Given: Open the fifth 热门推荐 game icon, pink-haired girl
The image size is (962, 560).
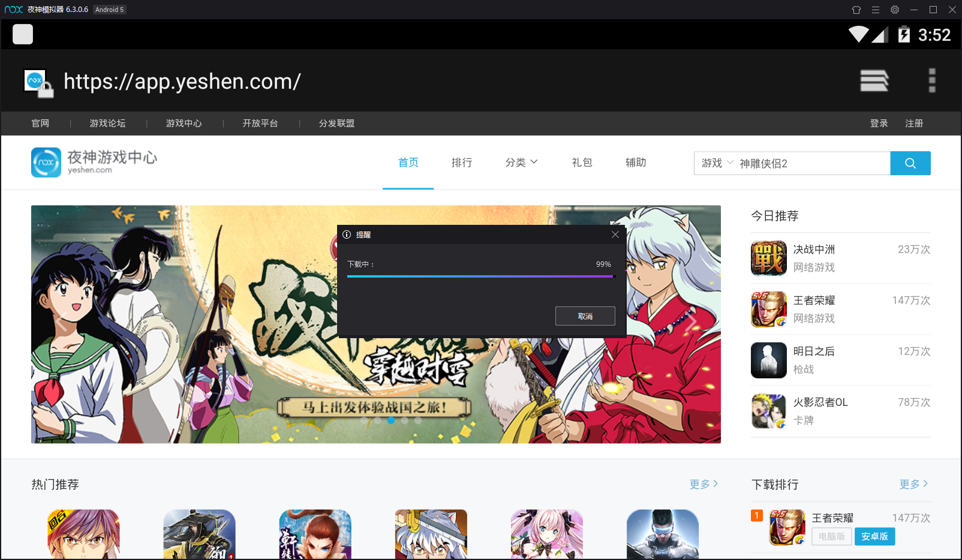Looking at the screenshot, I should 547,534.
